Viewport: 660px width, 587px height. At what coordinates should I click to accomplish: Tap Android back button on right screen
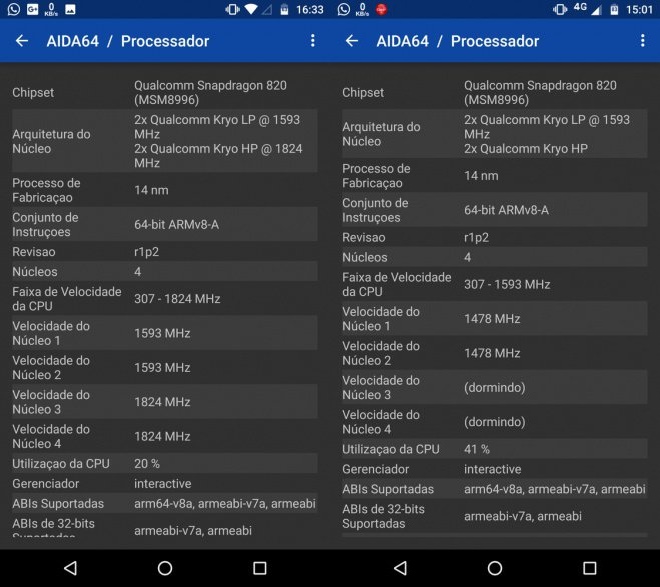click(x=401, y=568)
